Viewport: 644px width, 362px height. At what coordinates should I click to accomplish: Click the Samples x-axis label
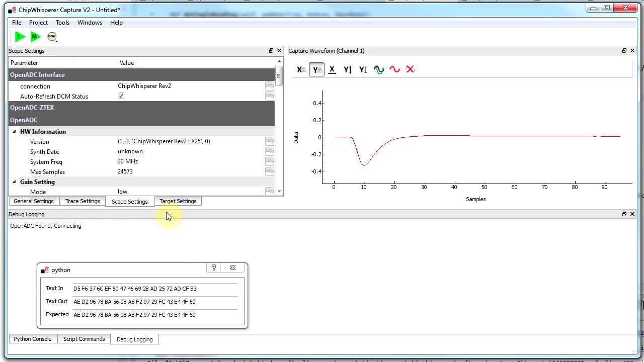click(476, 199)
